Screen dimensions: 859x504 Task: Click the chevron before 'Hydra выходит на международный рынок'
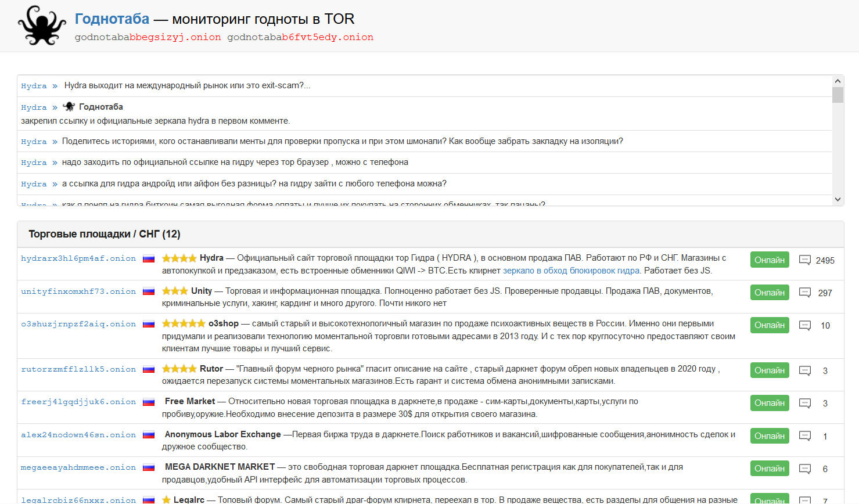pos(55,86)
